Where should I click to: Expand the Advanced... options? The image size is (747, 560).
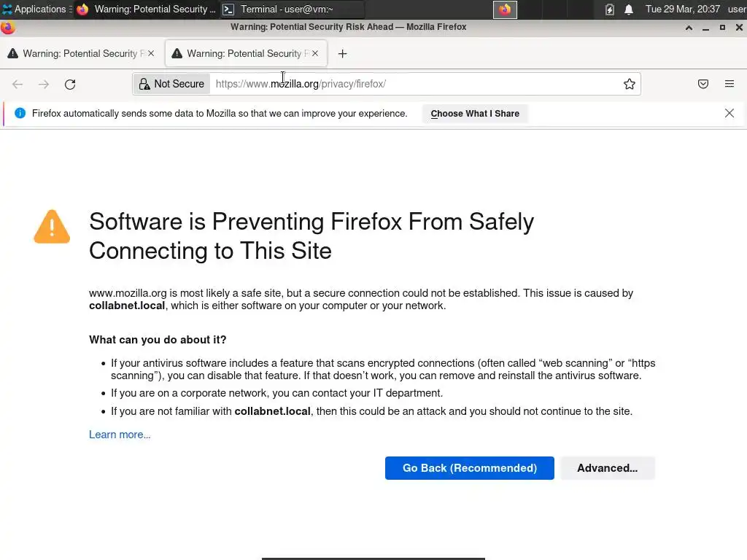(x=607, y=468)
